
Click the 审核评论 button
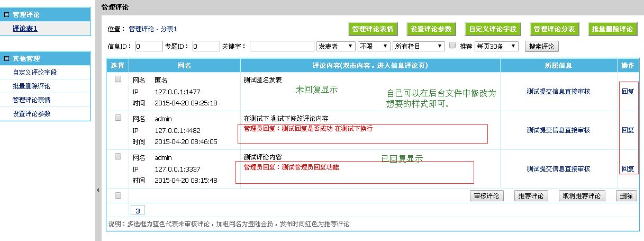[x=487, y=195]
